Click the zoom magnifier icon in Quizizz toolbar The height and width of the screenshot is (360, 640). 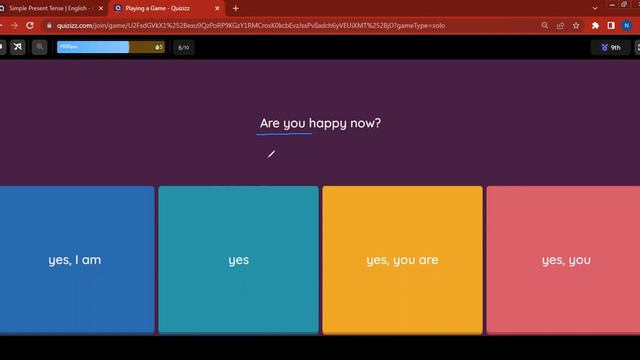[40, 47]
